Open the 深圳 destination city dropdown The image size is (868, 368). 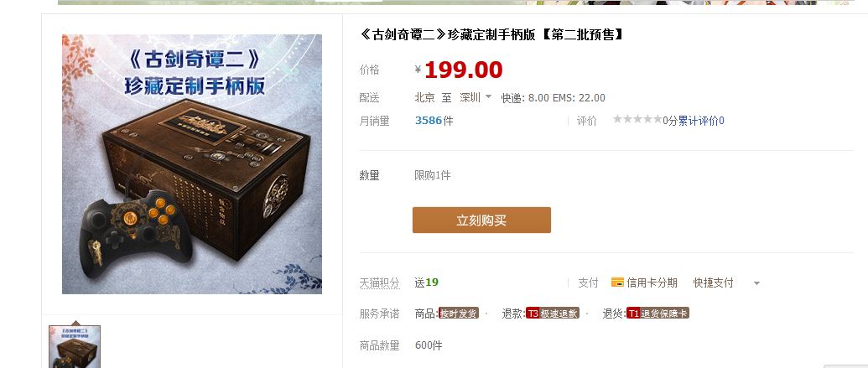click(476, 97)
